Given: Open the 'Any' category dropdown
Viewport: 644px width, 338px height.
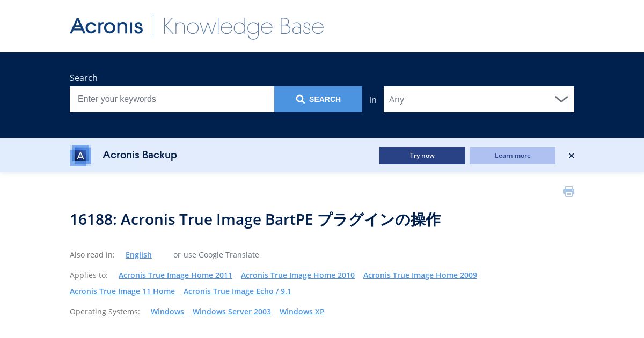Looking at the screenshot, I should coord(479,99).
